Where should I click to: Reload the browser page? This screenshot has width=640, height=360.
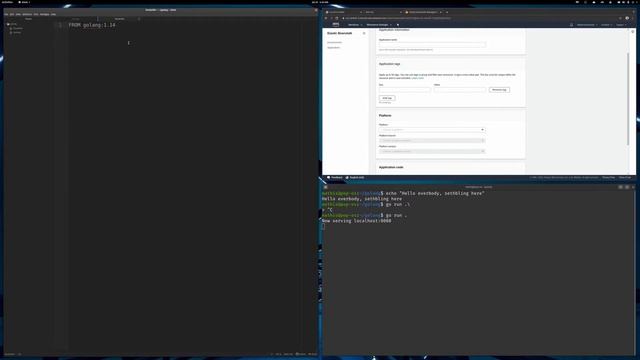click(x=337, y=18)
